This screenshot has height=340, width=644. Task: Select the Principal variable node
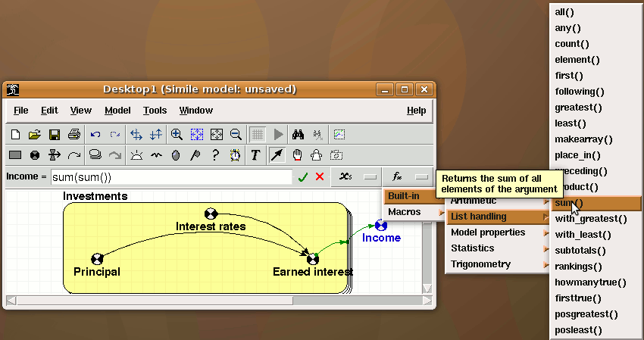[97, 259]
